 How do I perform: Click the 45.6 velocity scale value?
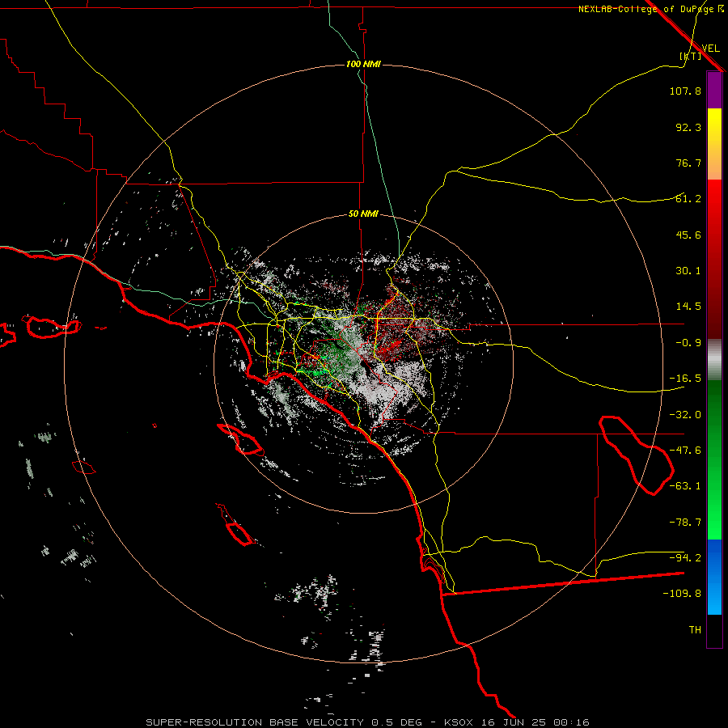(x=688, y=235)
